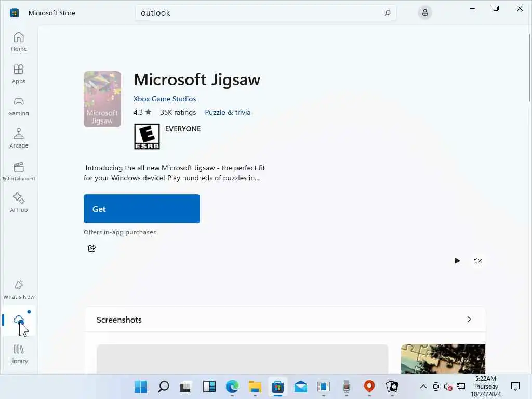This screenshot has width=532, height=399.
Task: Open the puzzle screenshot thumbnail
Action: tap(443, 359)
